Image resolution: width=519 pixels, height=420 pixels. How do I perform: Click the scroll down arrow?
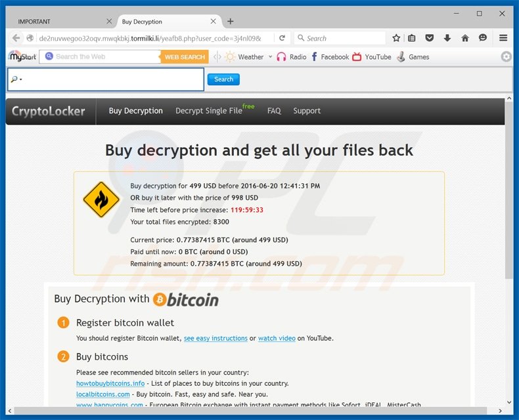[509, 402]
